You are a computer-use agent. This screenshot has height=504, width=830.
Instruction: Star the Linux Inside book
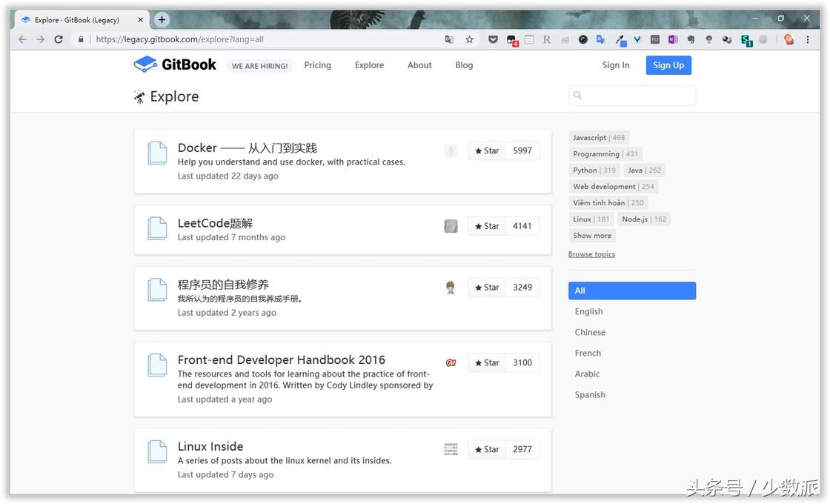pos(487,450)
